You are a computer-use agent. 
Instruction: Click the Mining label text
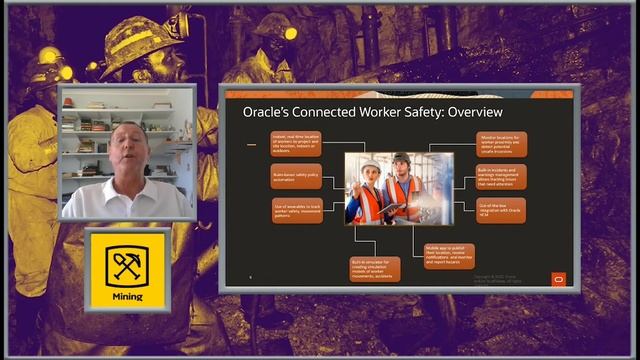[x=127, y=297]
